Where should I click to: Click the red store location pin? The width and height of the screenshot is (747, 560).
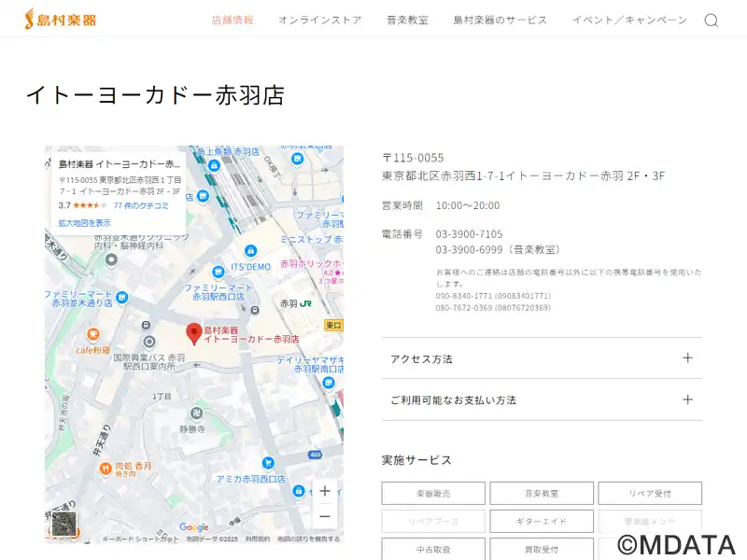pos(194,334)
